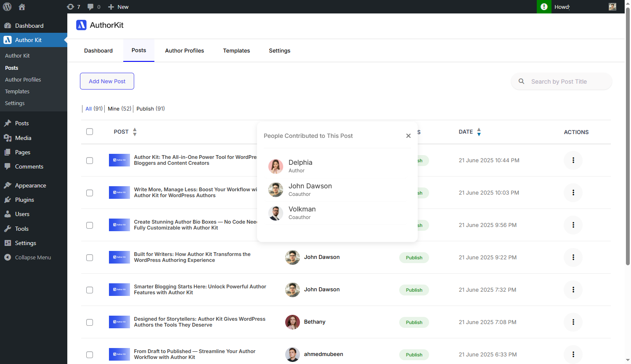Image resolution: width=631 pixels, height=364 pixels.
Task: Open actions menu for 10:44 PM post
Action: click(x=573, y=160)
